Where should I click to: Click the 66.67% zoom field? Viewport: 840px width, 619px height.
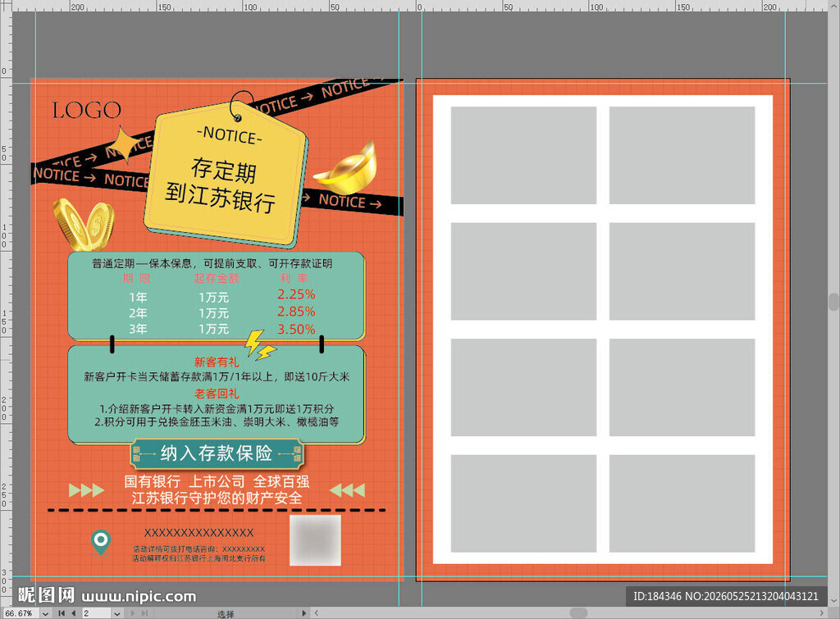click(x=21, y=613)
